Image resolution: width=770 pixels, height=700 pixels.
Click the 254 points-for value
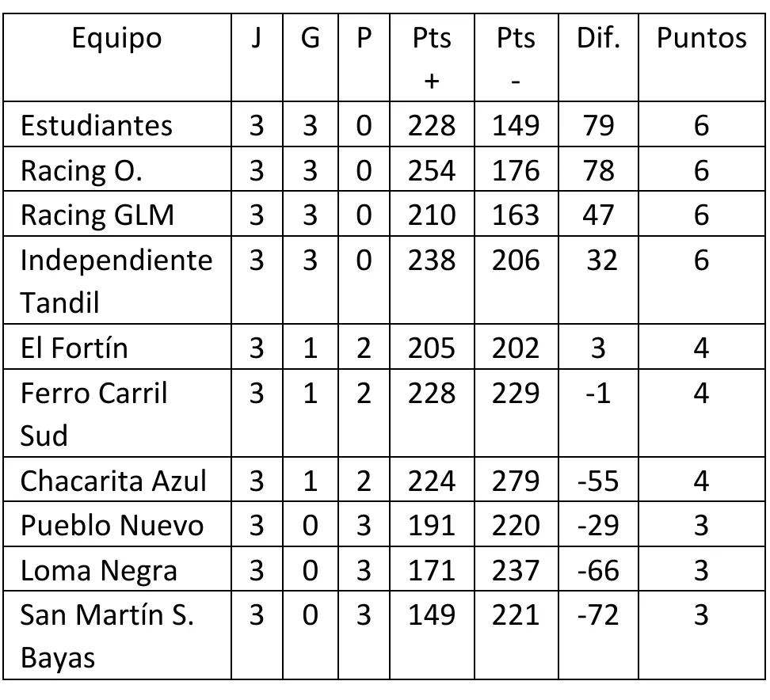tap(432, 170)
